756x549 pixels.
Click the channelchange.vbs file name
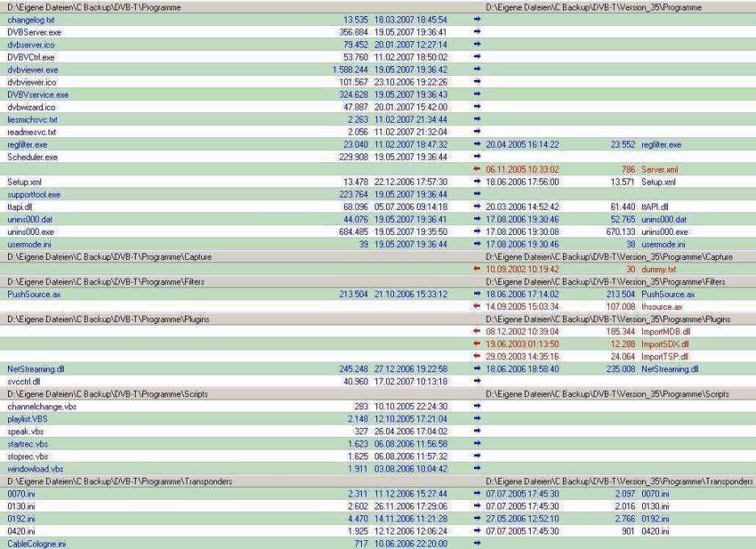tap(42, 407)
